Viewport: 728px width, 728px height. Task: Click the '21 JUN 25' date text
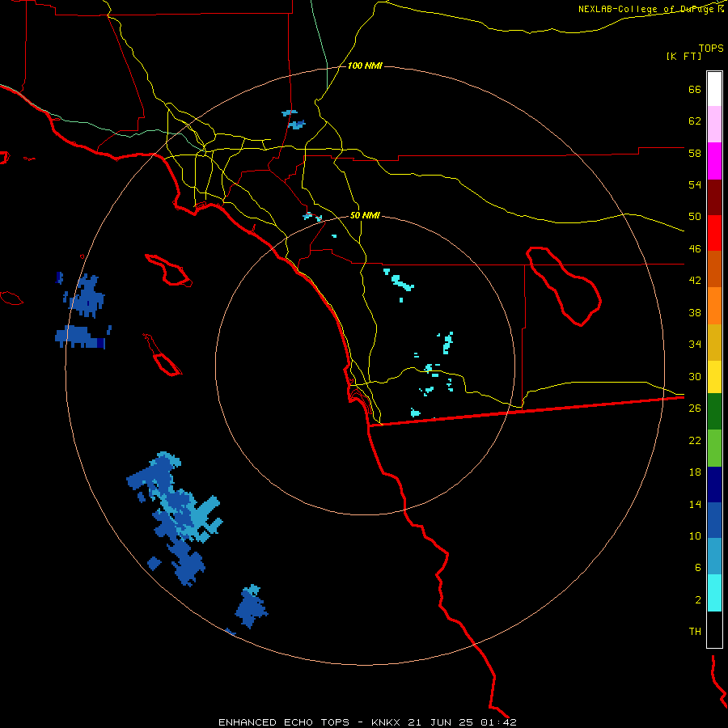440,722
